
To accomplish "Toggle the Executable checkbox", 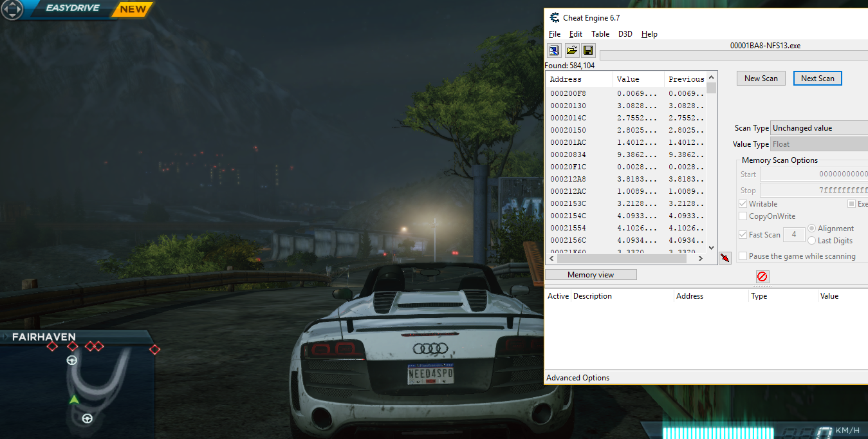I will (851, 204).
